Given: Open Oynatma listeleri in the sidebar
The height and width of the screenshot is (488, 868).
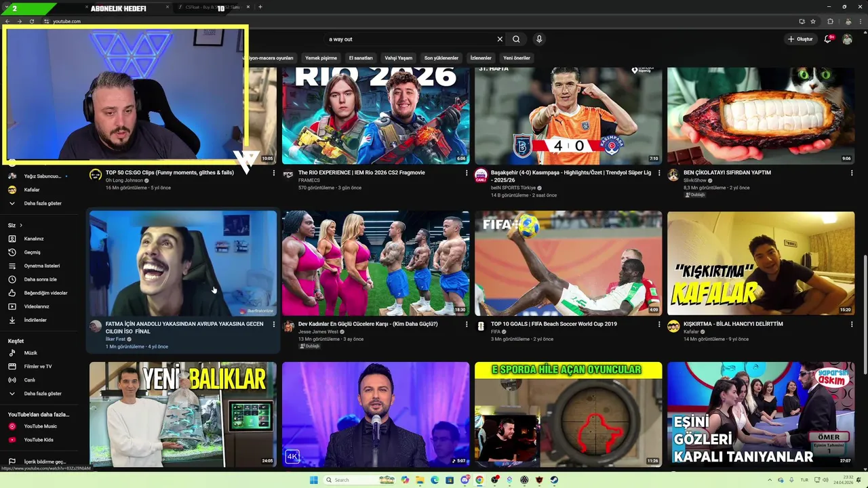Looking at the screenshot, I should pyautogui.click(x=42, y=266).
